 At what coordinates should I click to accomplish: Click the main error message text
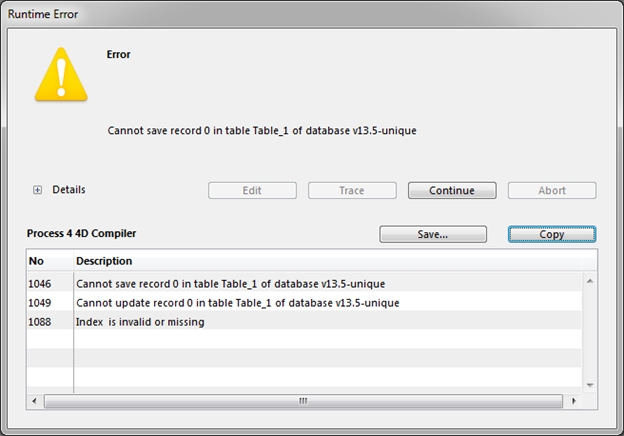261,130
